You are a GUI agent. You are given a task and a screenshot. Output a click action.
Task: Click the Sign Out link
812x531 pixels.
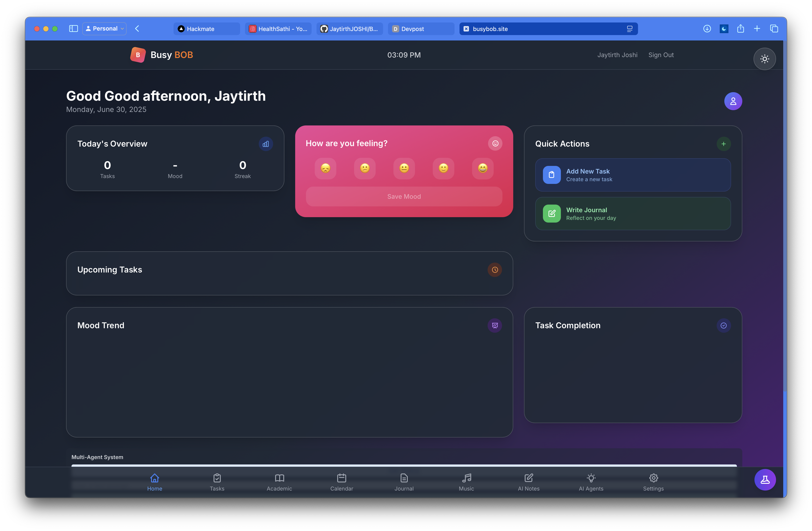[x=660, y=55]
